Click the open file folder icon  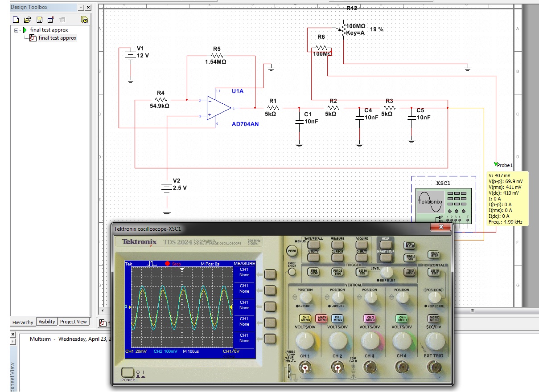[27, 20]
